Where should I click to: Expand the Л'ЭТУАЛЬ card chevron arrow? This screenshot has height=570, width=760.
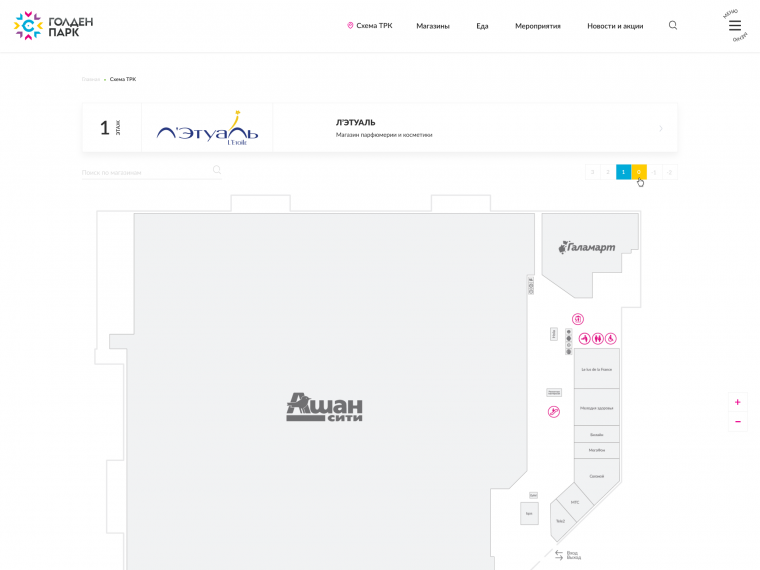tap(661, 128)
